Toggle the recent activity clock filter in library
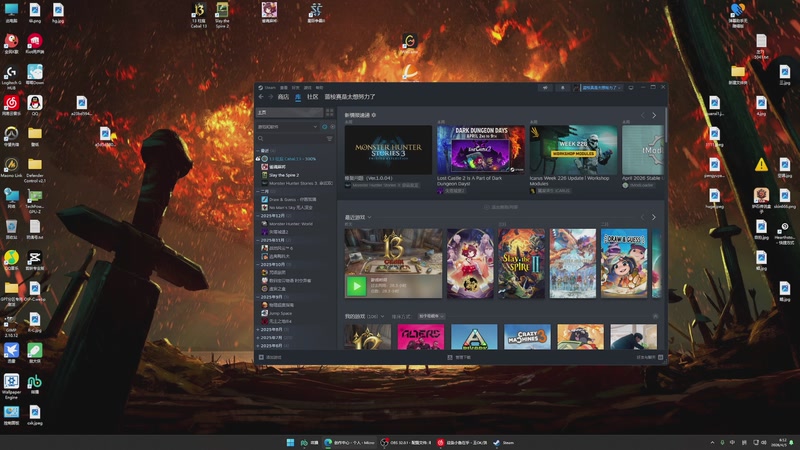This screenshot has height=450, width=800. (x=324, y=127)
